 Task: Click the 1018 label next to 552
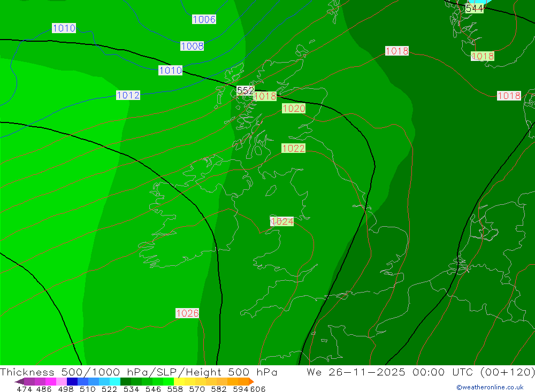point(265,96)
